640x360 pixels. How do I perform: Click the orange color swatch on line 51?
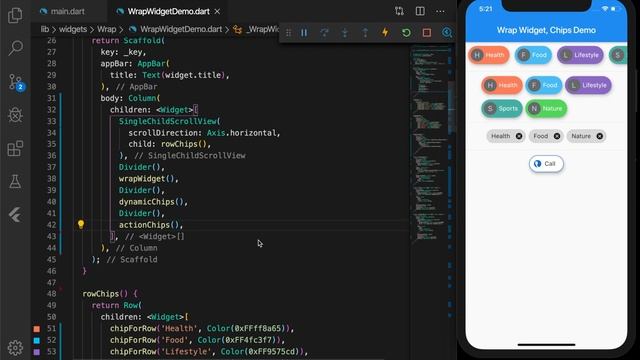click(37, 329)
